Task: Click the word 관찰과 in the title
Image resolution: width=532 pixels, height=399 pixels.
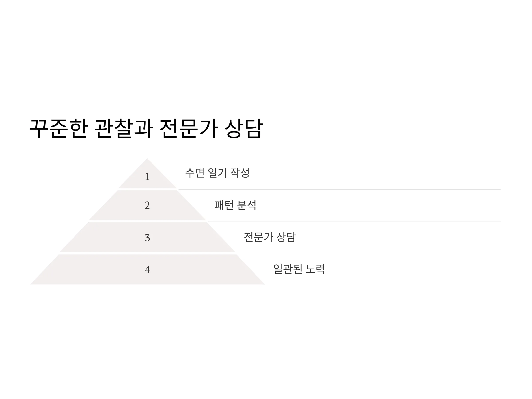Action: coord(124,128)
